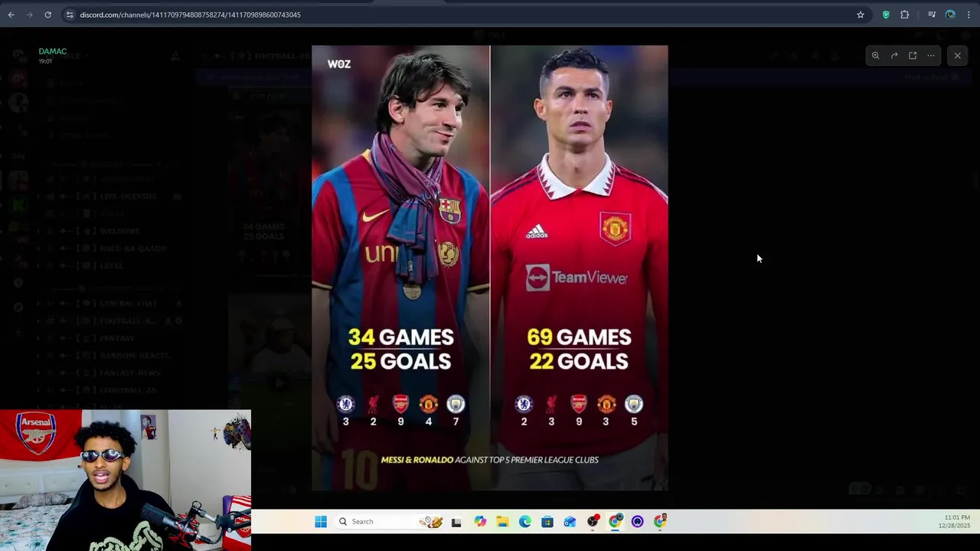This screenshot has width=980, height=551.
Task: Bookmark this page with the star icon
Action: [861, 15]
